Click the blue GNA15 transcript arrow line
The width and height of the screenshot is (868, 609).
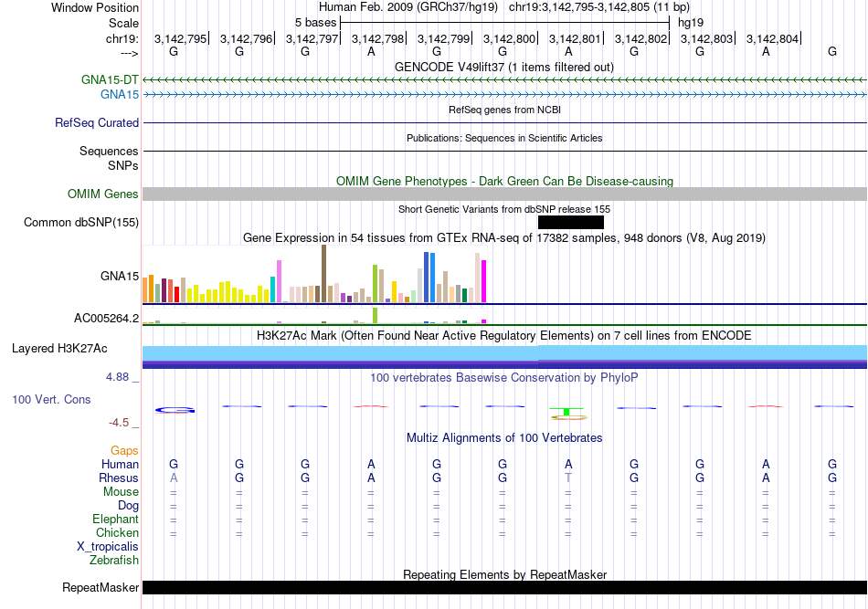505,95
